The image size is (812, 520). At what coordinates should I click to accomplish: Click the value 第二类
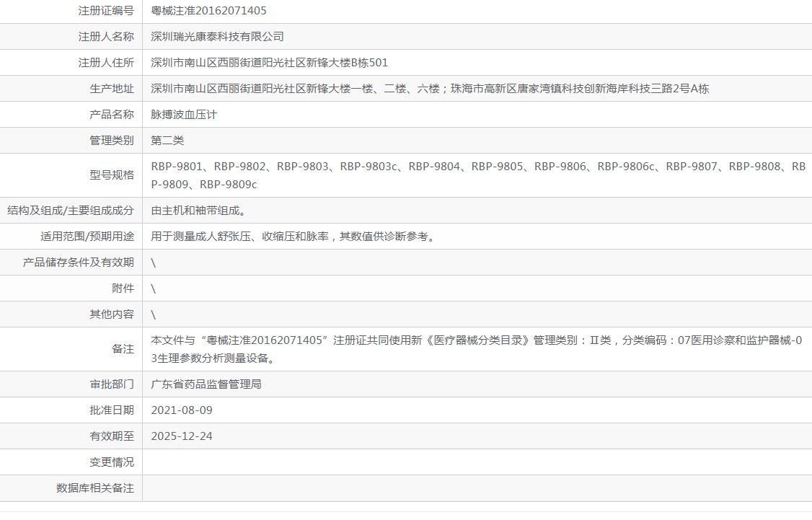coord(167,141)
